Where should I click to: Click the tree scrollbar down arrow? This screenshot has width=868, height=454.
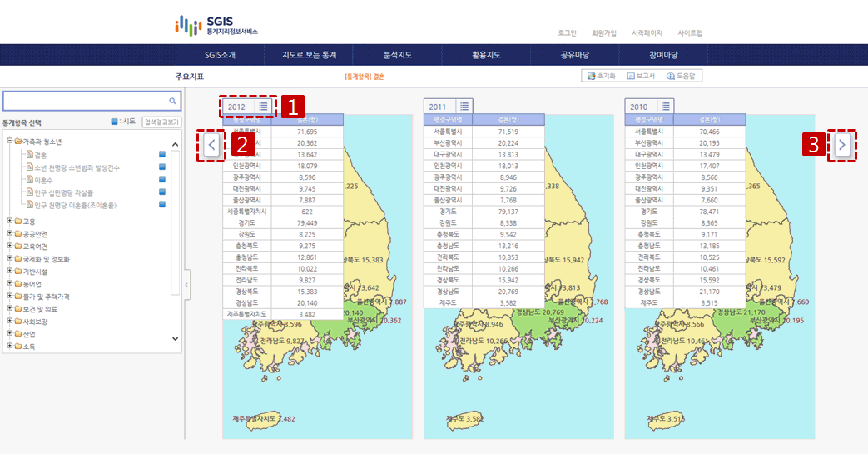point(175,338)
